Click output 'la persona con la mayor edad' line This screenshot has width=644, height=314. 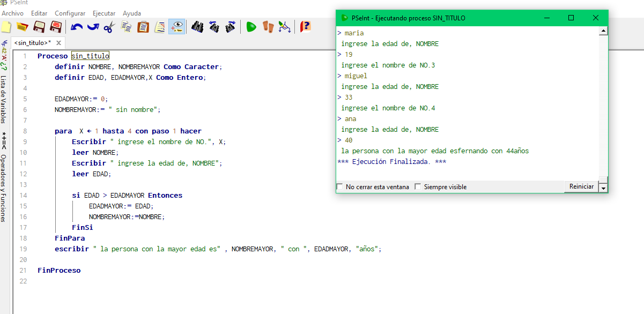click(x=435, y=151)
